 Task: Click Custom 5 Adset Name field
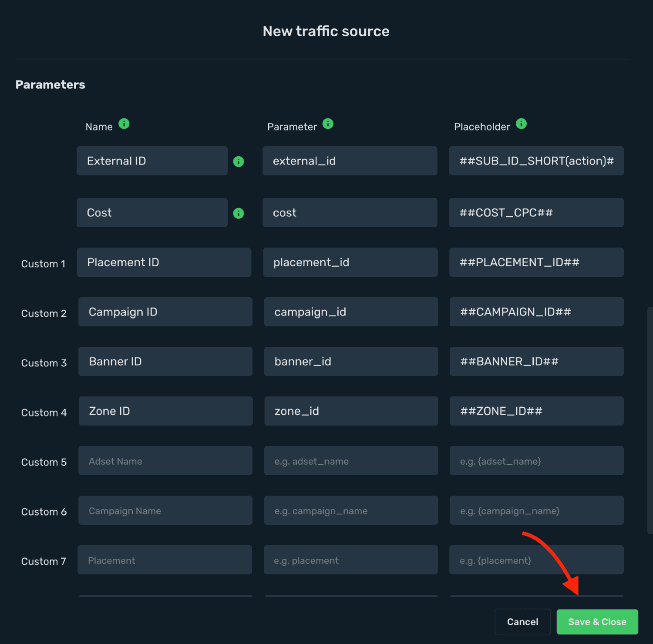point(165,461)
